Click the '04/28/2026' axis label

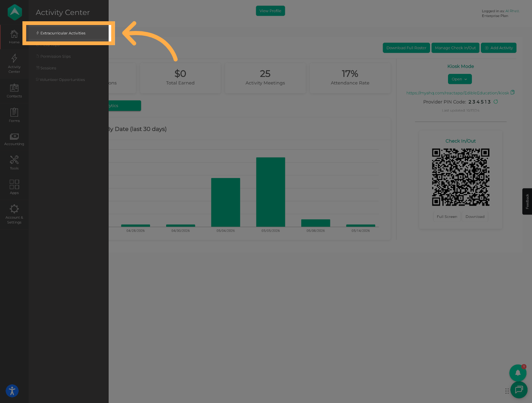(x=136, y=231)
